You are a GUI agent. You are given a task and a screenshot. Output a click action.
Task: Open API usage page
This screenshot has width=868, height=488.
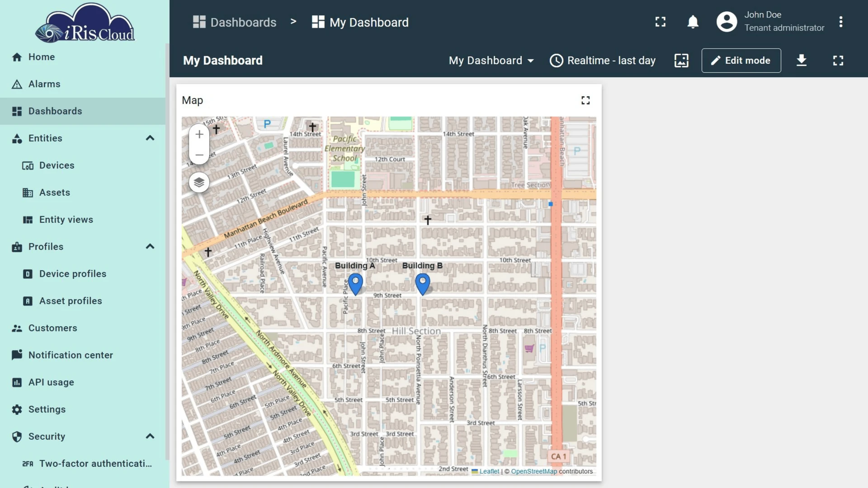click(x=83, y=382)
